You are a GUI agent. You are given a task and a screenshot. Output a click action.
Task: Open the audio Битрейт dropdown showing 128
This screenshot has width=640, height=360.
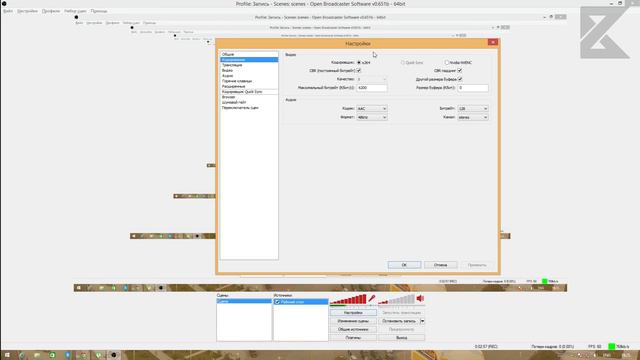click(x=473, y=109)
